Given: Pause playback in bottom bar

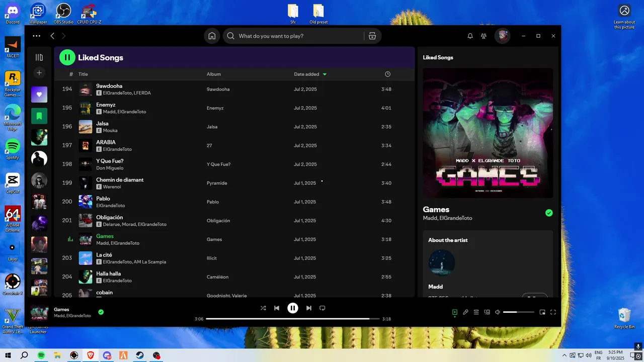Looking at the screenshot, I should (x=293, y=308).
